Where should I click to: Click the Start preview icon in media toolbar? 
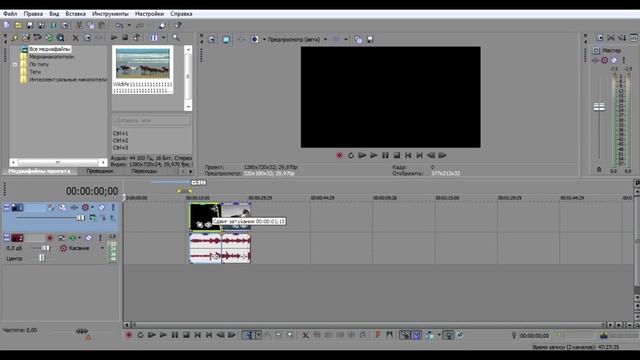pos(114,38)
